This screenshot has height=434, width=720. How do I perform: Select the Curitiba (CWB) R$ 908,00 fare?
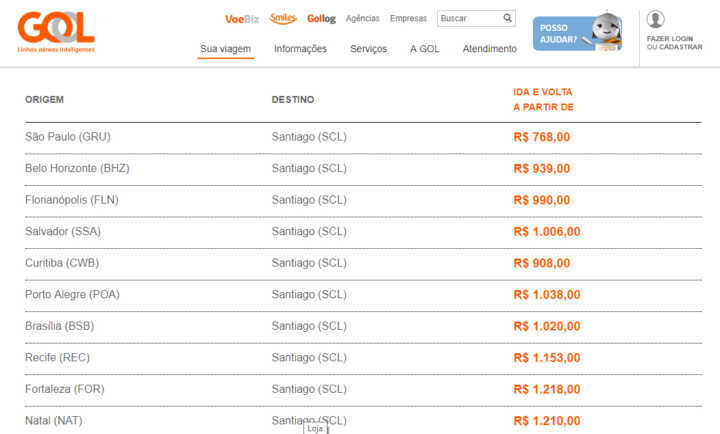click(x=542, y=263)
